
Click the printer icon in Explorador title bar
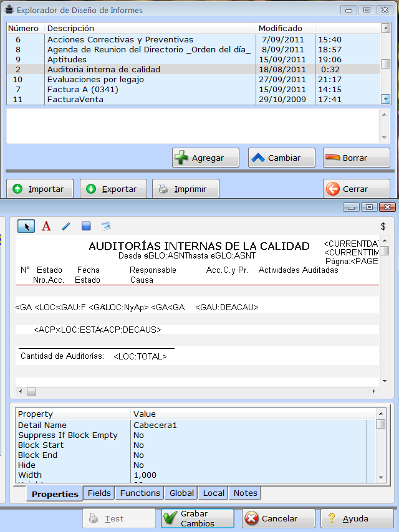tap(9, 10)
